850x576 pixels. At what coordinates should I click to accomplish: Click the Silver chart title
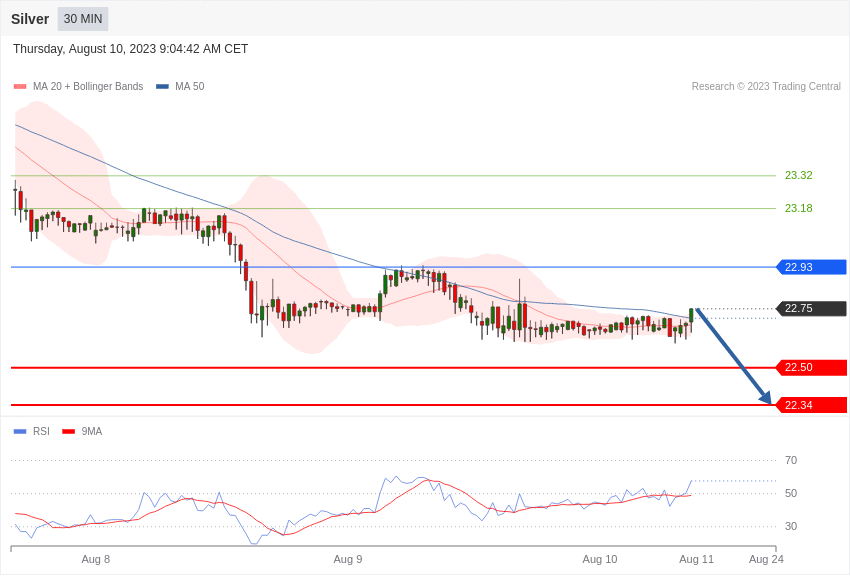(x=30, y=19)
